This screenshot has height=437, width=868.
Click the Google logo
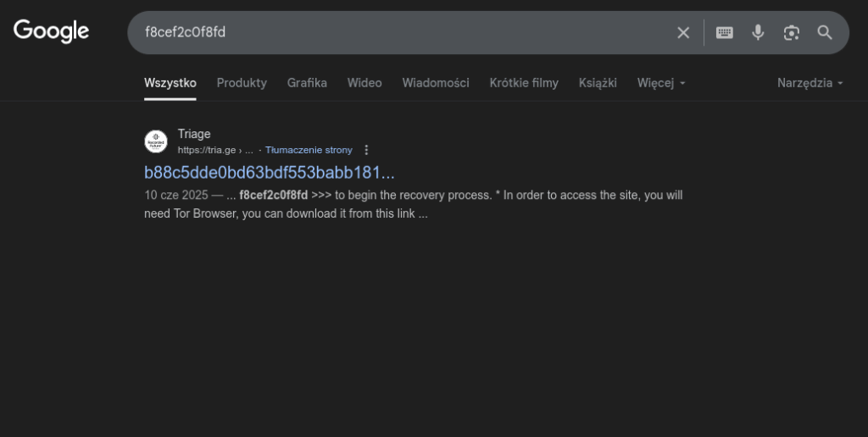(51, 31)
